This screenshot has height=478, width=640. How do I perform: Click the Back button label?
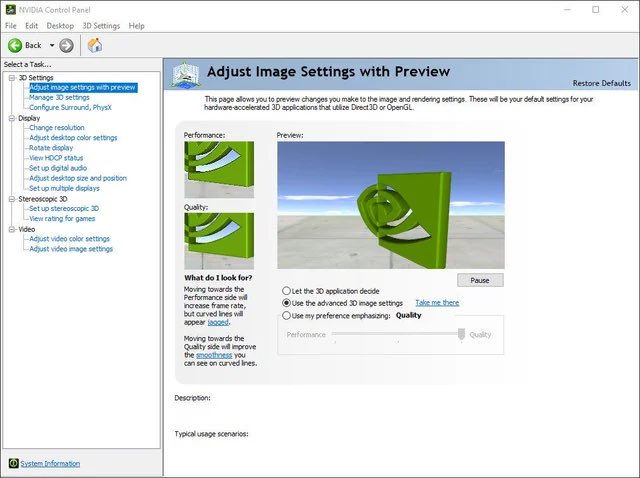(33, 45)
